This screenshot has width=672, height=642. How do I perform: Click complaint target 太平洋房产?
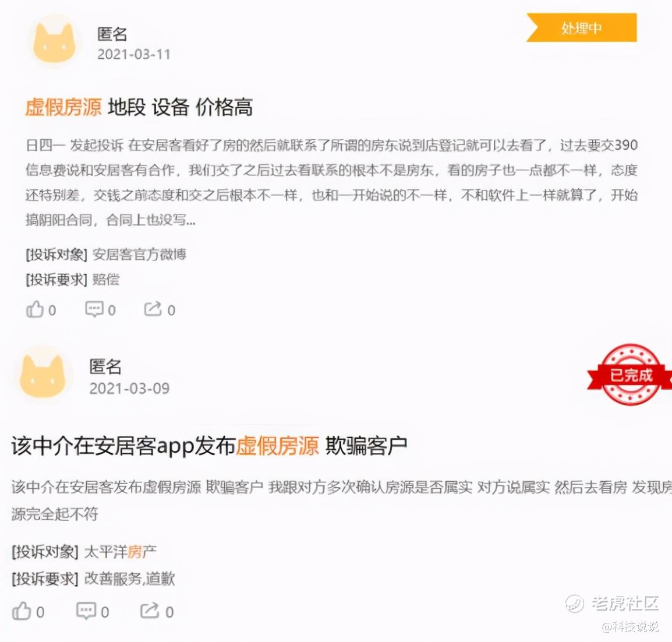[x=121, y=552]
